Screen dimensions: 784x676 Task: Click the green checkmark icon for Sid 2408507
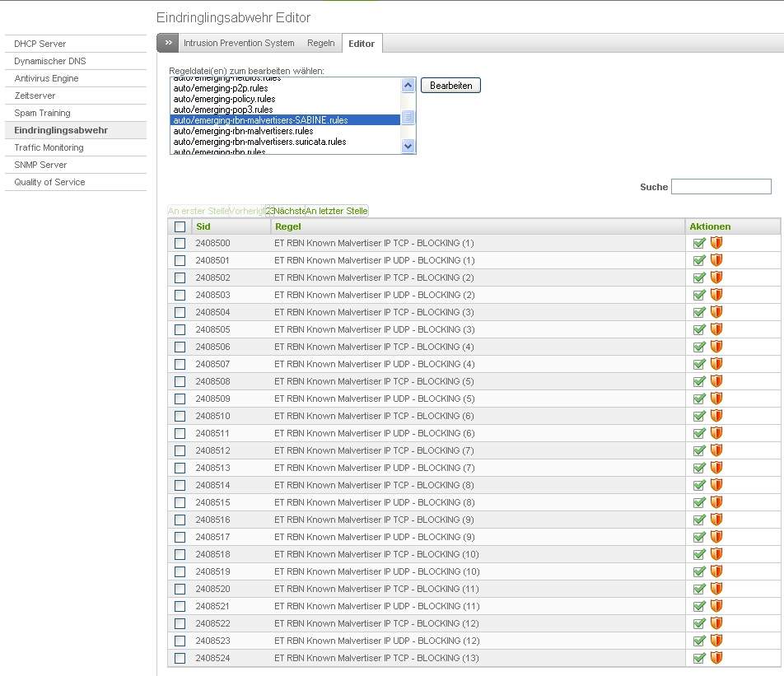coord(699,364)
